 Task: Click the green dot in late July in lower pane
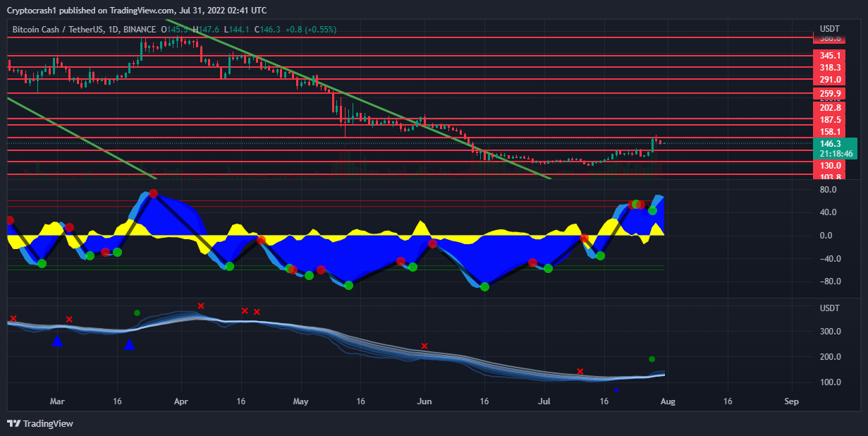(652, 359)
